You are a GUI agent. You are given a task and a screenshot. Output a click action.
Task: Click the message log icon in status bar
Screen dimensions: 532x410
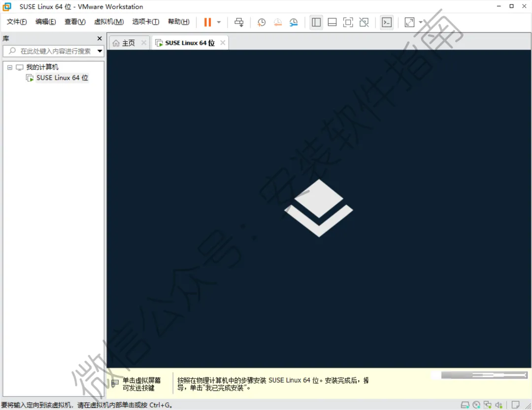pos(515,405)
